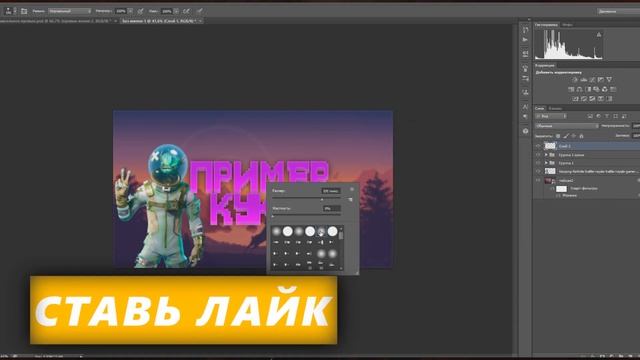Viewport: 640px width, 360px height.
Task: Toggle the Brush panel button in options bar
Action: tap(24, 11)
